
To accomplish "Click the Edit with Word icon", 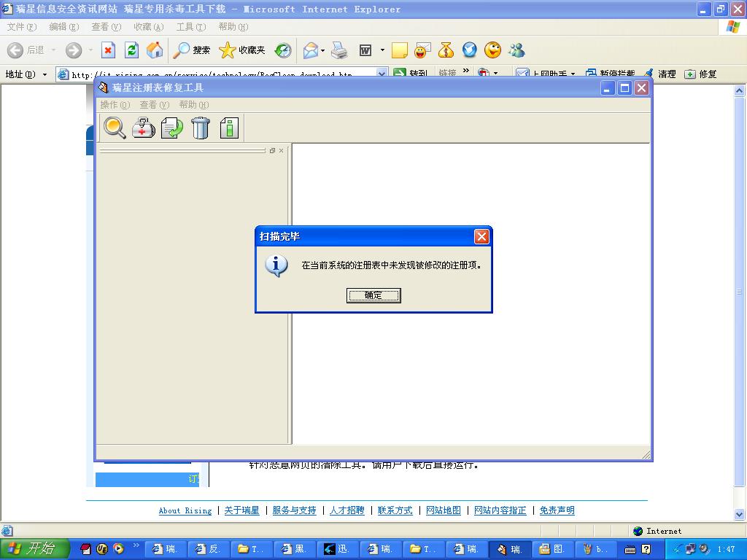I will (x=365, y=50).
